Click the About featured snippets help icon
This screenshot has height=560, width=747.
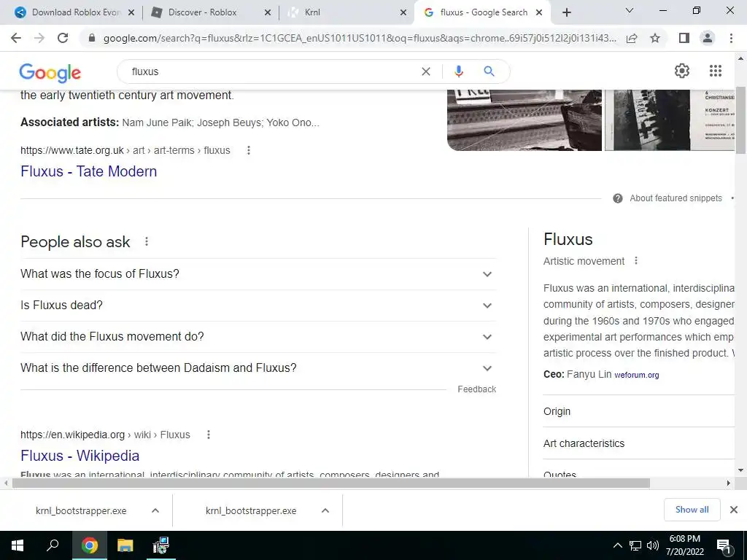[x=617, y=198]
